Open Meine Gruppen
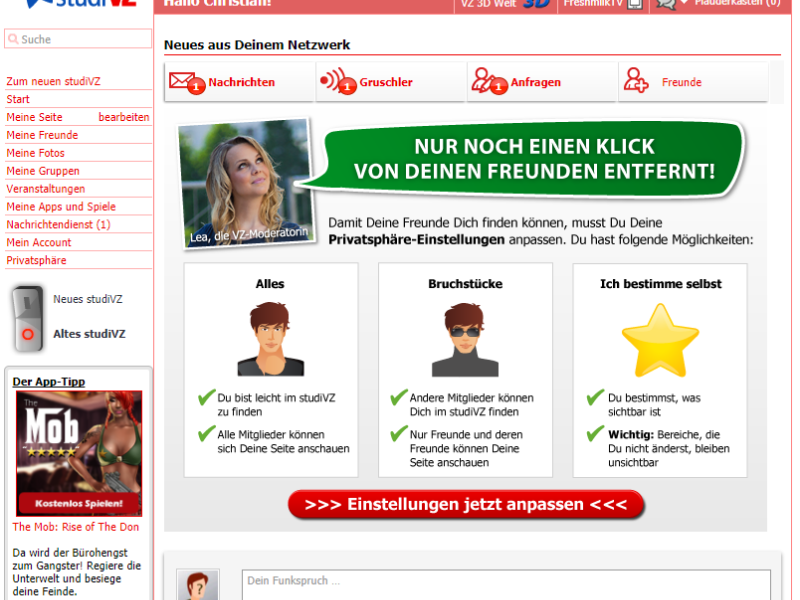 43,170
